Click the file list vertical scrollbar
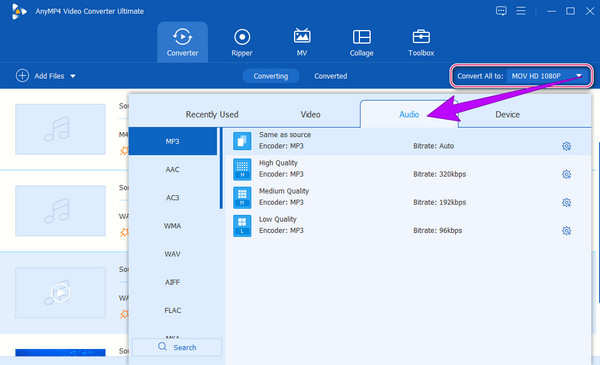 tap(598, 222)
